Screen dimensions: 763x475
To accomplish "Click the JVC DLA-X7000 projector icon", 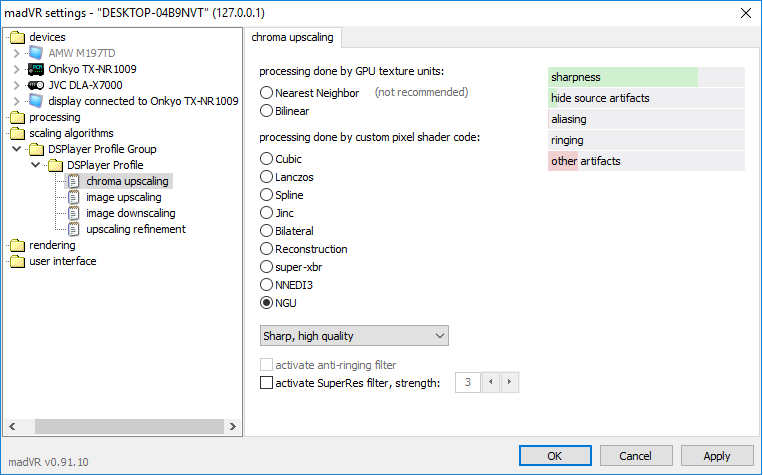I will coord(36,85).
